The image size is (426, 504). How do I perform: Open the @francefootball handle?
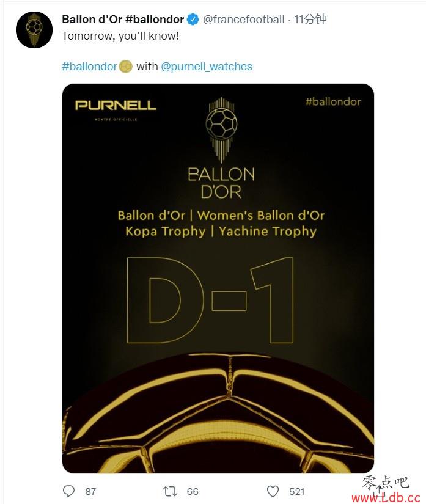[x=243, y=20]
